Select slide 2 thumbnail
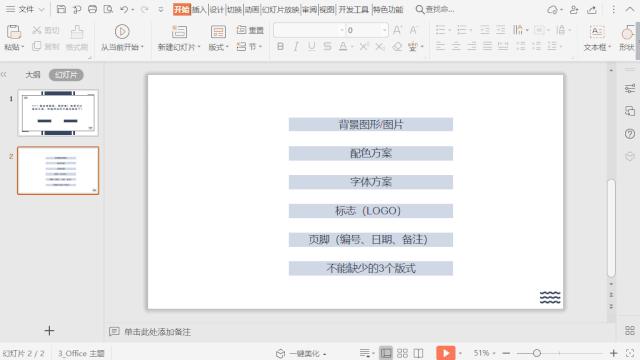Screen dimensions: 640x360 [x=58, y=171]
